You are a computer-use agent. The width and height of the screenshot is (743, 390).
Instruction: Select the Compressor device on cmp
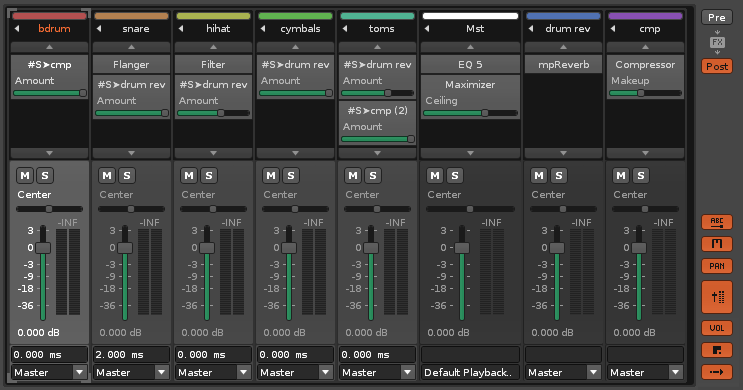tap(645, 64)
